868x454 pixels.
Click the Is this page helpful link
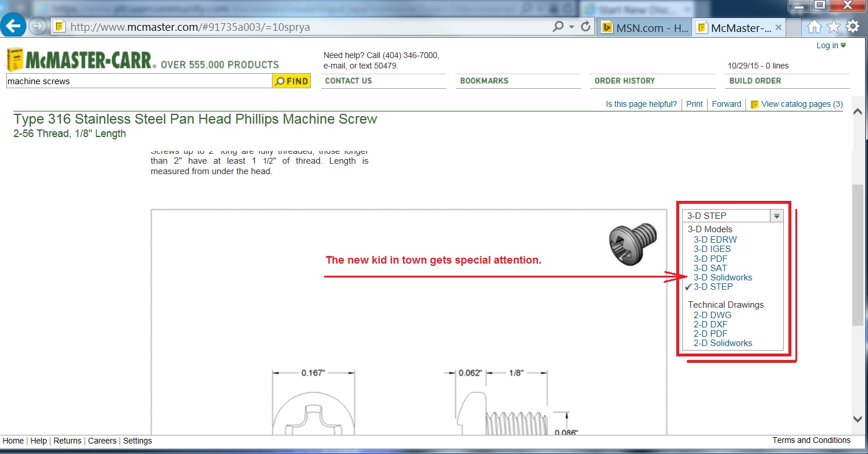tap(641, 104)
